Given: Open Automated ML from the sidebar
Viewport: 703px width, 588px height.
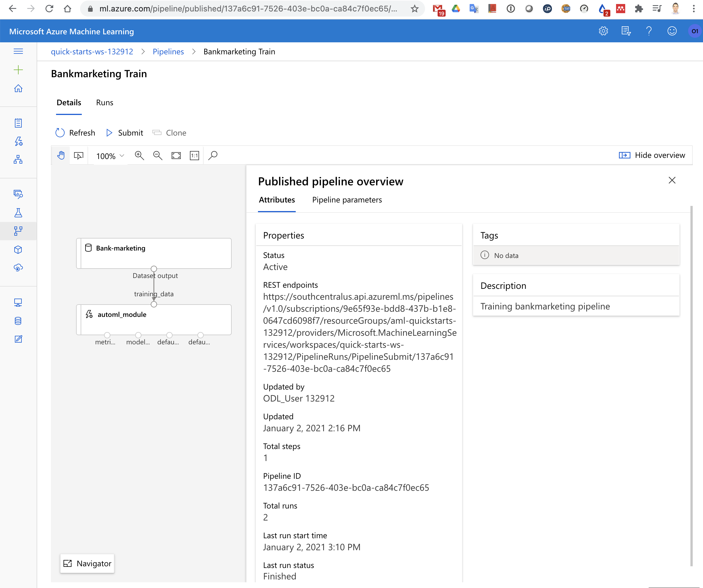Looking at the screenshot, I should (x=18, y=142).
